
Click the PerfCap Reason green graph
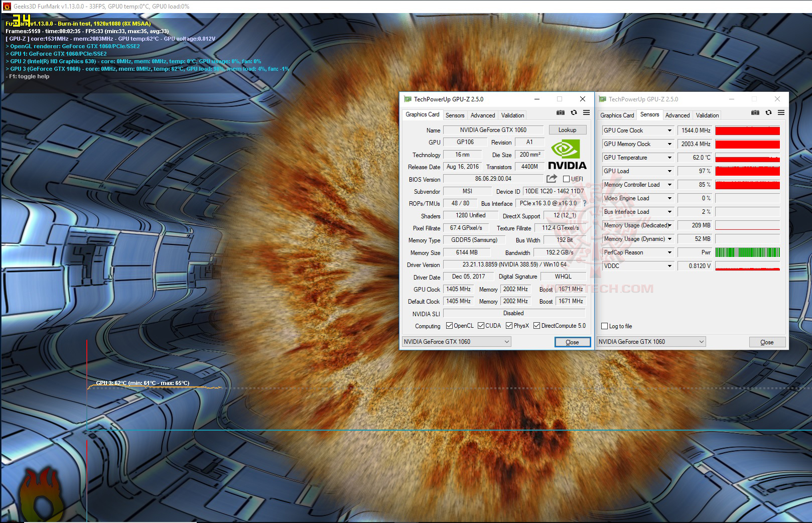tap(747, 252)
